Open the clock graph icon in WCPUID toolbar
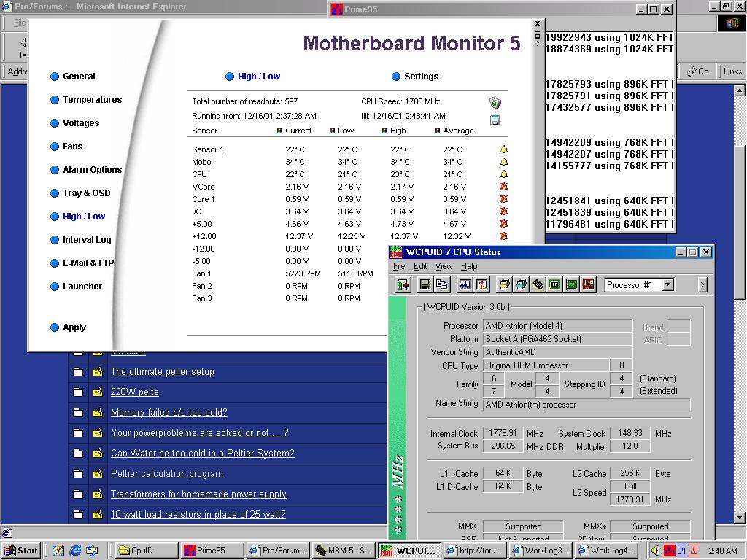 point(465,285)
